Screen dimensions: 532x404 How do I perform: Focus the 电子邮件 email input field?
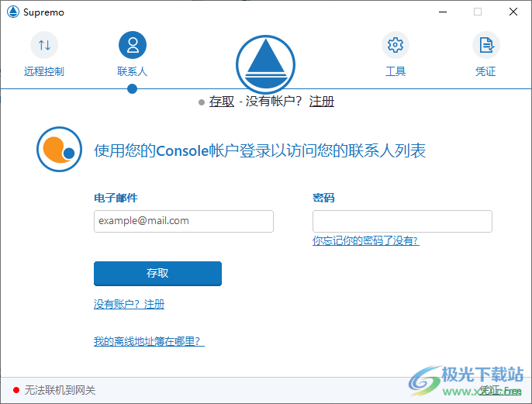point(184,221)
